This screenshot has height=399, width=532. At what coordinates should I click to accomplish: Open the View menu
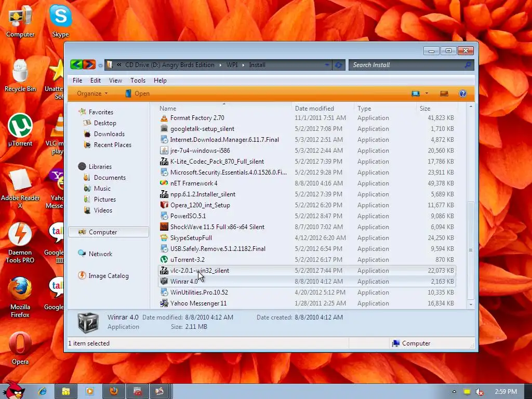115,81
